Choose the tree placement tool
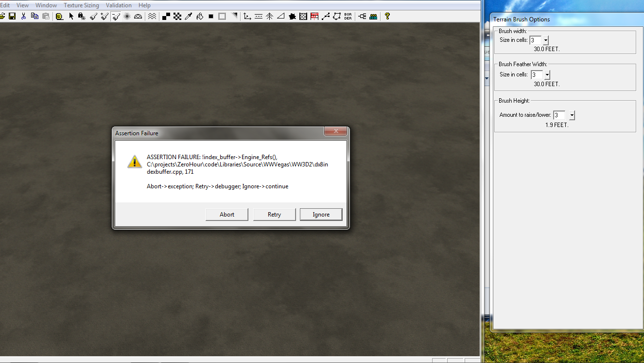This screenshot has height=363, width=644. [270, 16]
